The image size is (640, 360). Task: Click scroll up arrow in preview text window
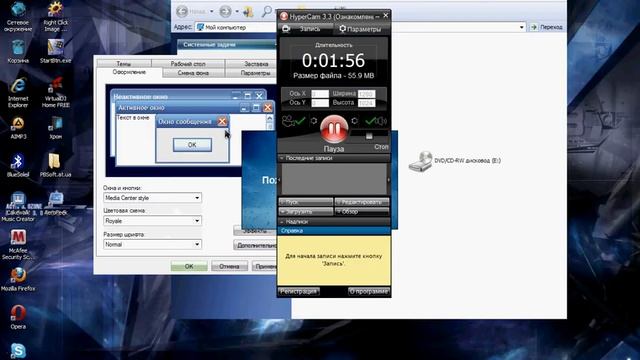click(269, 118)
